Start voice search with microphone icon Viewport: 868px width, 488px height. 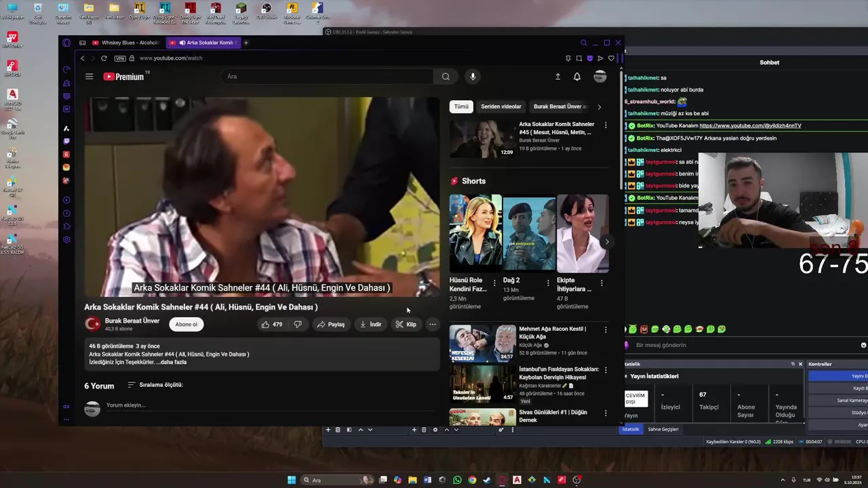point(473,77)
